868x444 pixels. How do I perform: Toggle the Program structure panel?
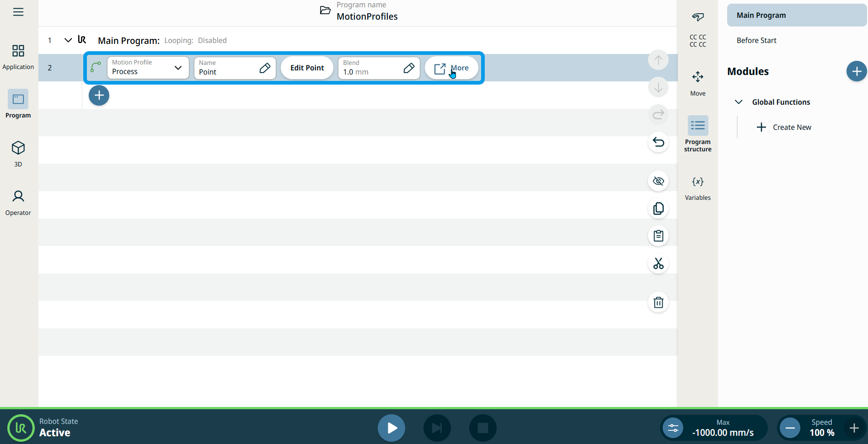[x=697, y=133]
